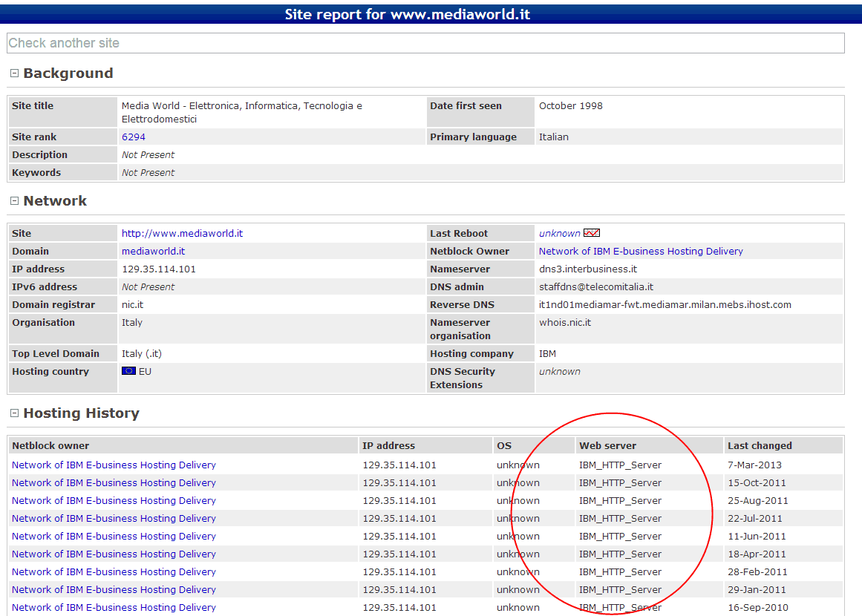The height and width of the screenshot is (616, 862).
Task: Click the Check another site search field
Action: (425, 43)
